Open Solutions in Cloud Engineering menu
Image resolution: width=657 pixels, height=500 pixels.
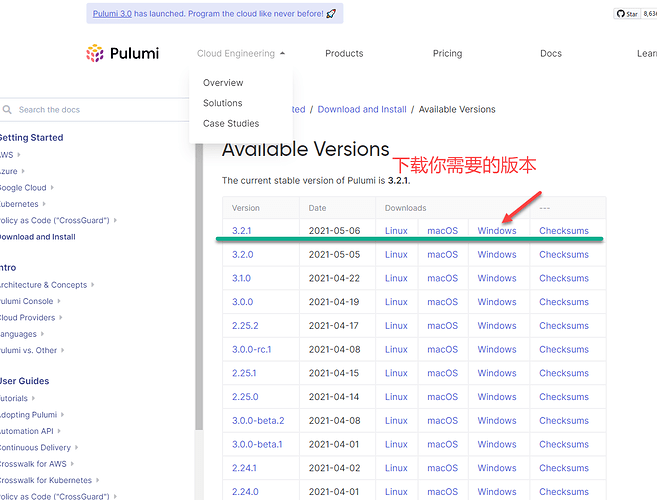(x=222, y=103)
